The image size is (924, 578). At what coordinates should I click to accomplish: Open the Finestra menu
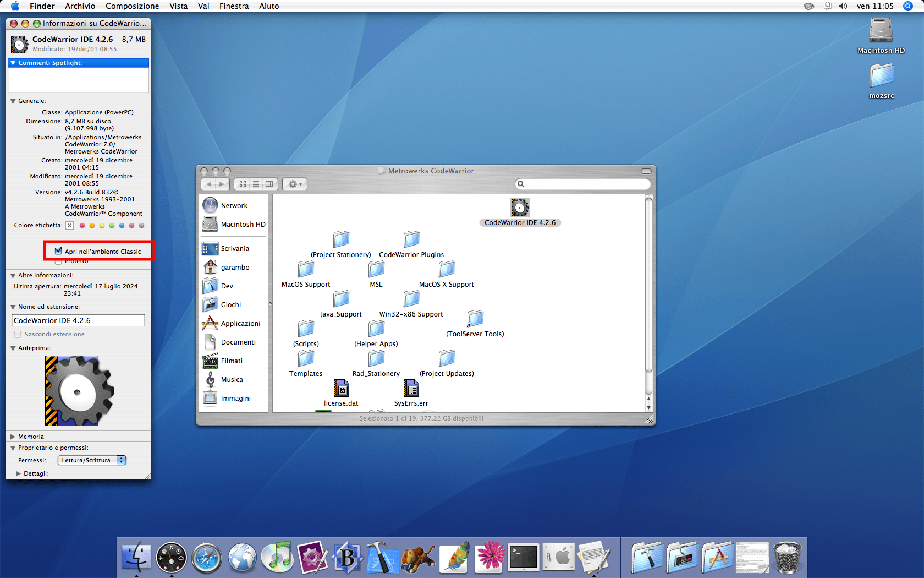pyautogui.click(x=234, y=6)
